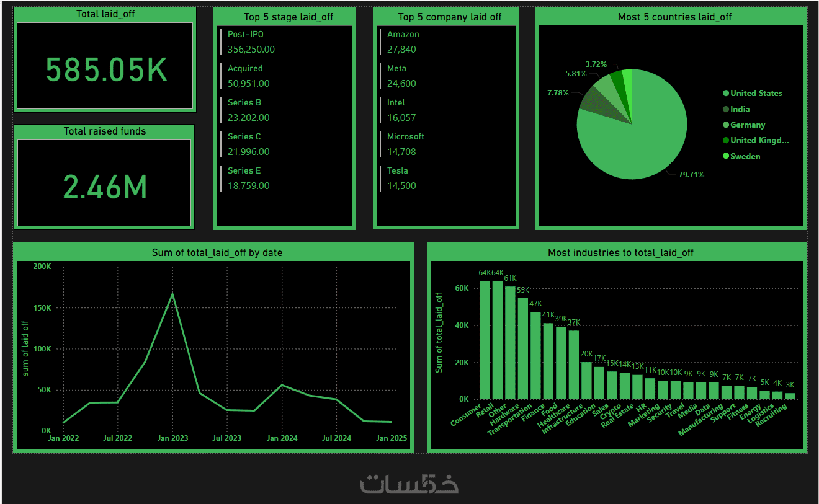Screen dimensions: 819x504
Task: Select the Acquired stage row label
Action: (245, 69)
